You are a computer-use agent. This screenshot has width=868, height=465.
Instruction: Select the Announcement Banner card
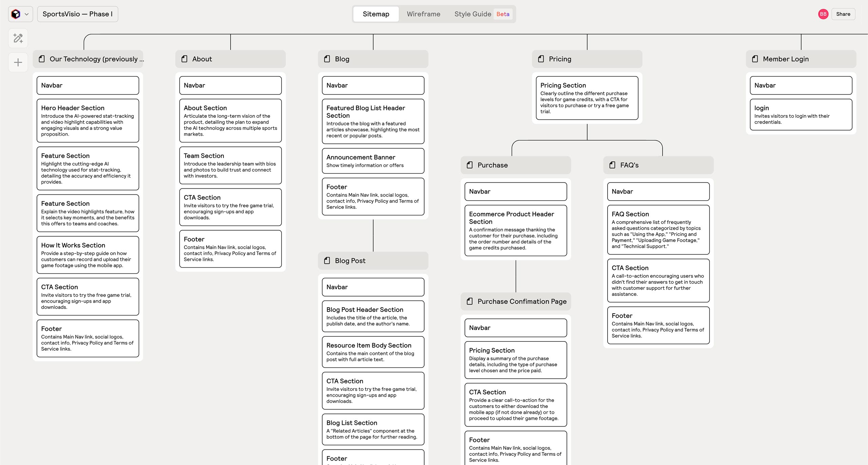pos(373,161)
